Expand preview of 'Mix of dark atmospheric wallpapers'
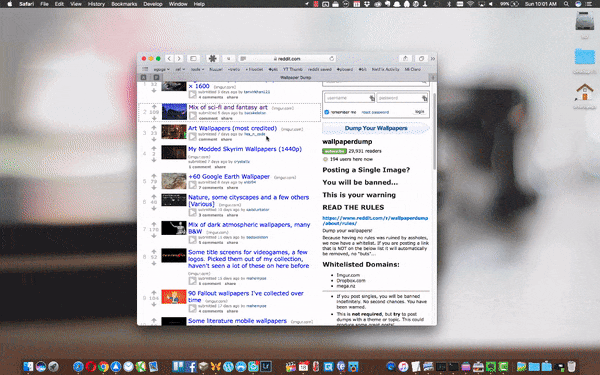 (192, 240)
